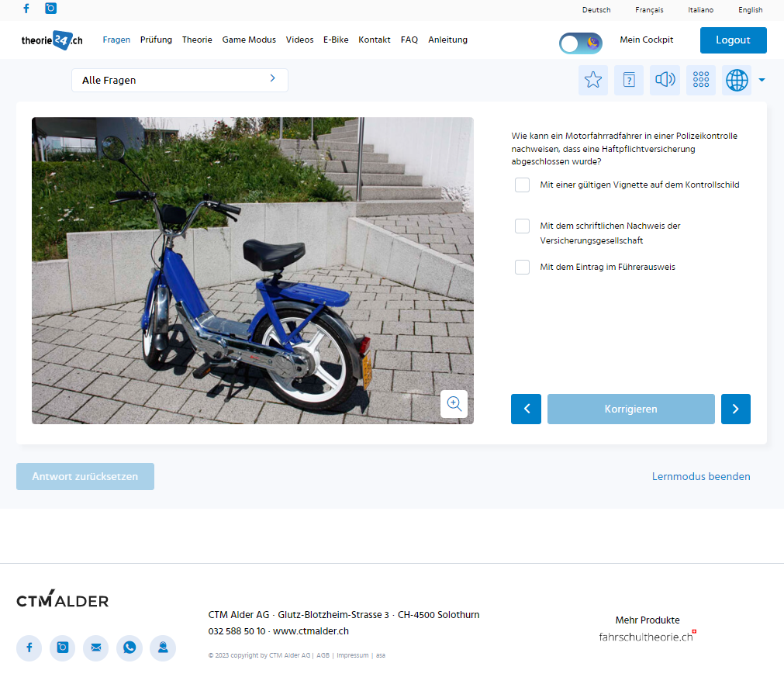Check 'Mit einer gültigen Vignette auf dem Kontrollschild'
784x677 pixels.
click(x=522, y=185)
